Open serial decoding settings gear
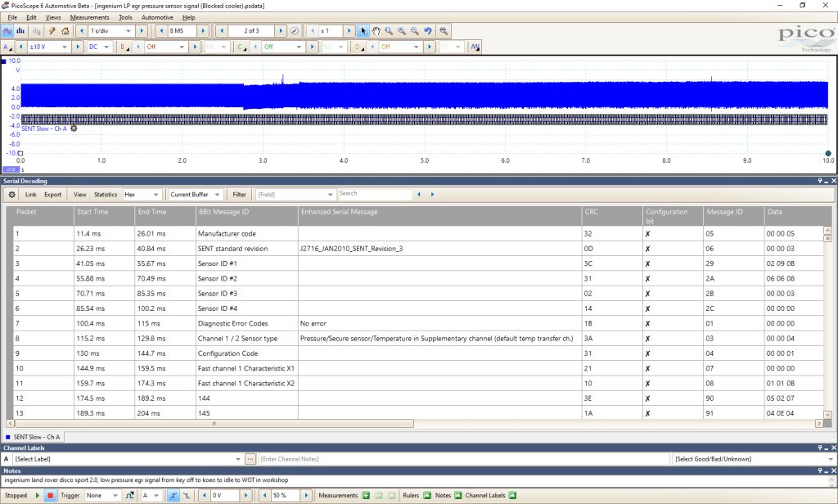Image resolution: width=838 pixels, height=504 pixels. click(11, 195)
